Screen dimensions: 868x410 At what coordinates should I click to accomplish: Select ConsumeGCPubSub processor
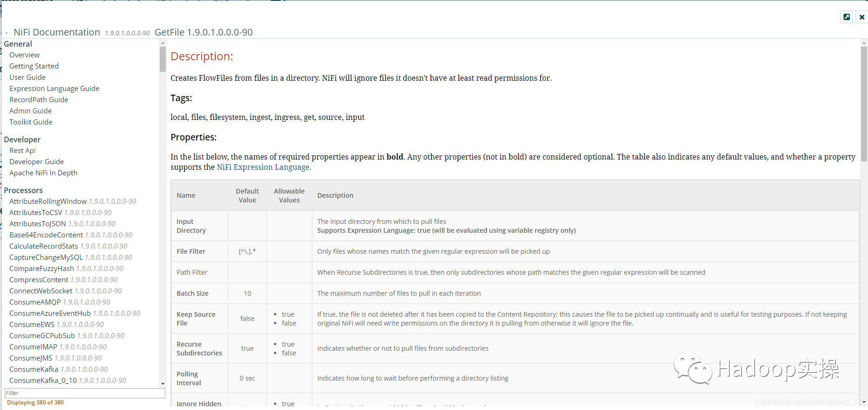coord(42,336)
